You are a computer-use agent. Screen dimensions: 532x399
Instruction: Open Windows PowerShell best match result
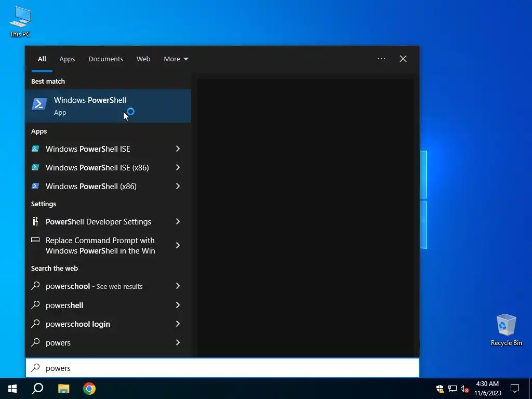coord(108,106)
